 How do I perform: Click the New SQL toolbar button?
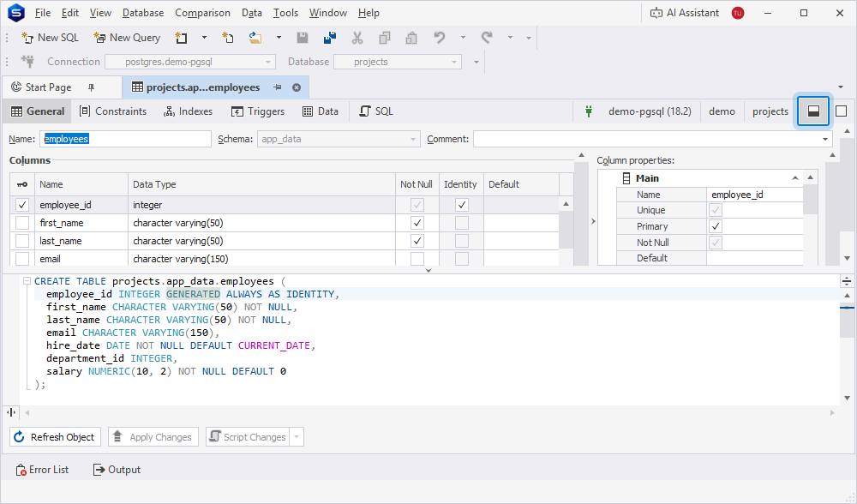[x=50, y=38]
